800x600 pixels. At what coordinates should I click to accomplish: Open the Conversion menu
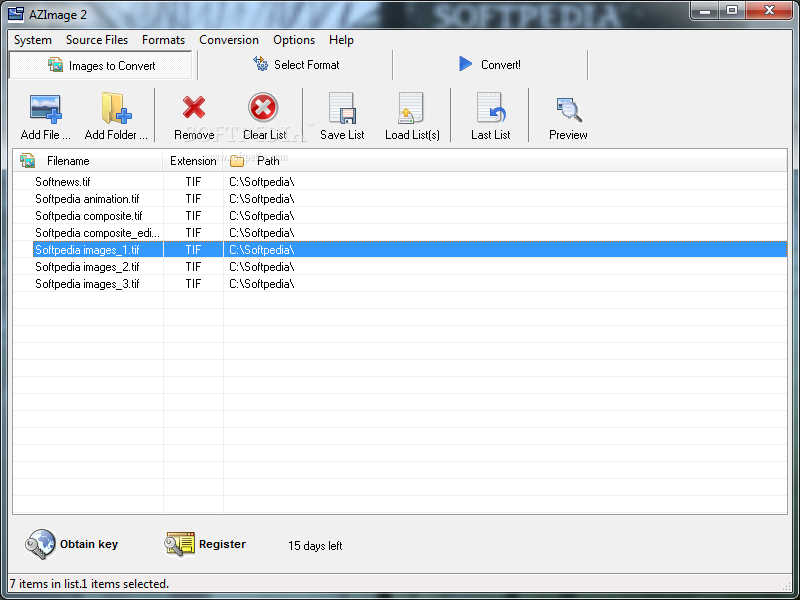pyautogui.click(x=229, y=40)
